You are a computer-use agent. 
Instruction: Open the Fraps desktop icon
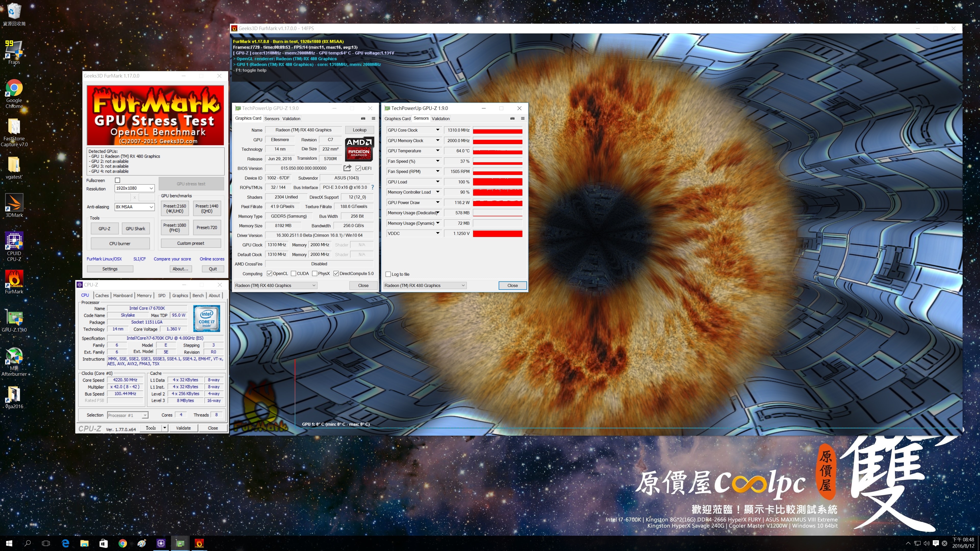(14, 53)
